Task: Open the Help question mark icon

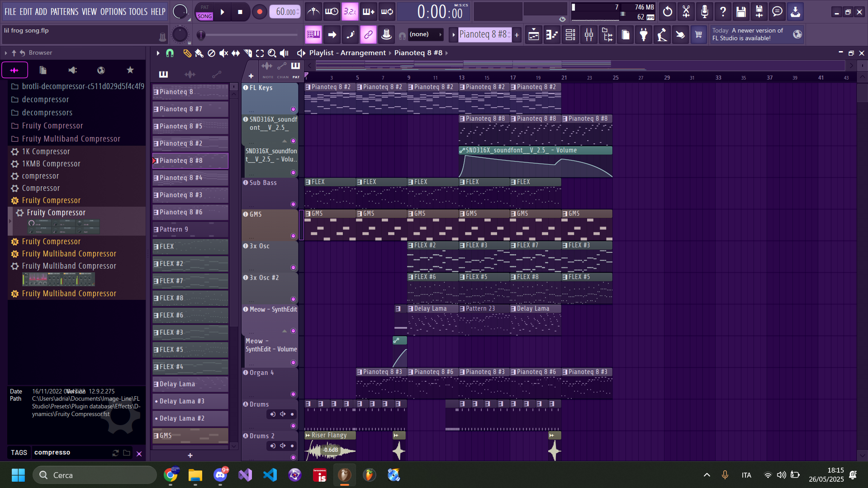Action: [722, 12]
